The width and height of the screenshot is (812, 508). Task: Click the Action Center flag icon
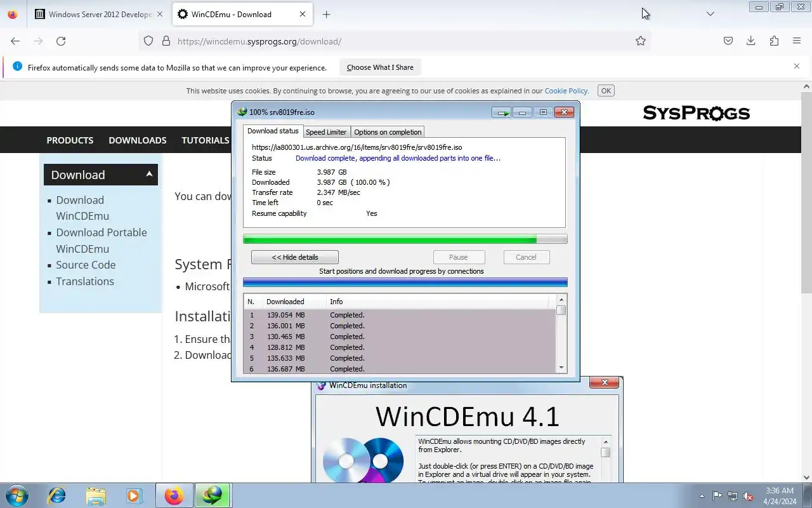click(x=717, y=496)
